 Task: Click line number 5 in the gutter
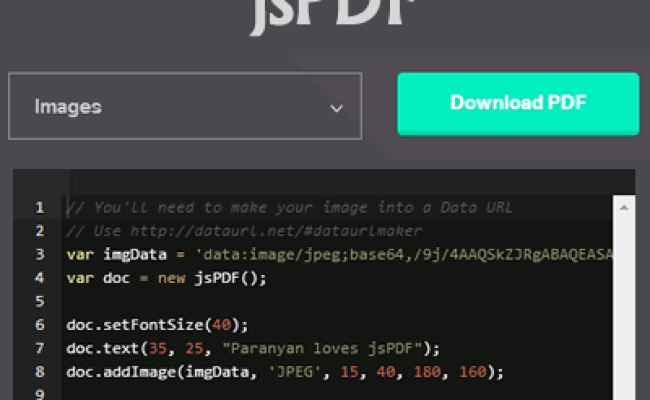point(39,301)
